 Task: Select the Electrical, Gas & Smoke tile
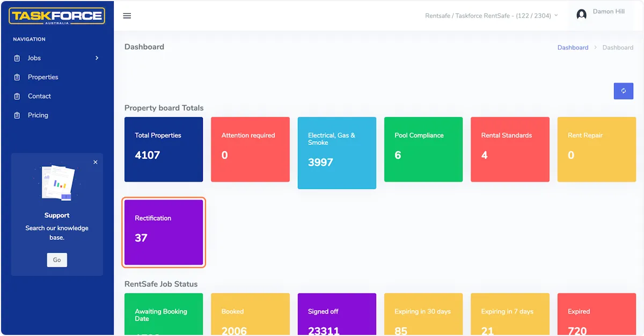point(336,153)
